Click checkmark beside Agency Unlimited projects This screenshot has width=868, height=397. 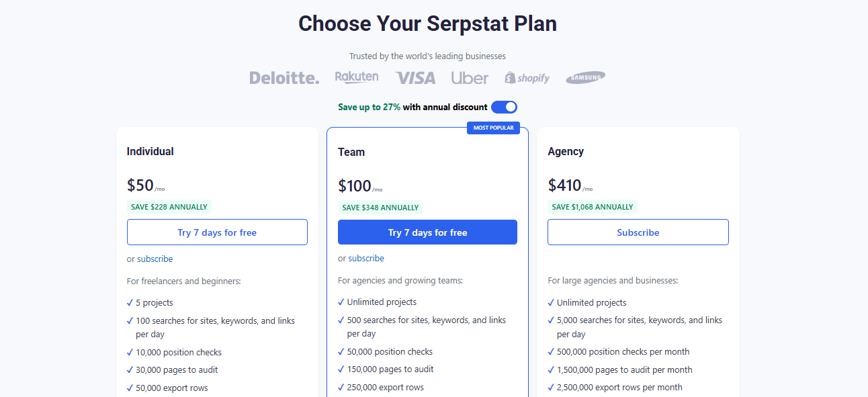coord(551,303)
